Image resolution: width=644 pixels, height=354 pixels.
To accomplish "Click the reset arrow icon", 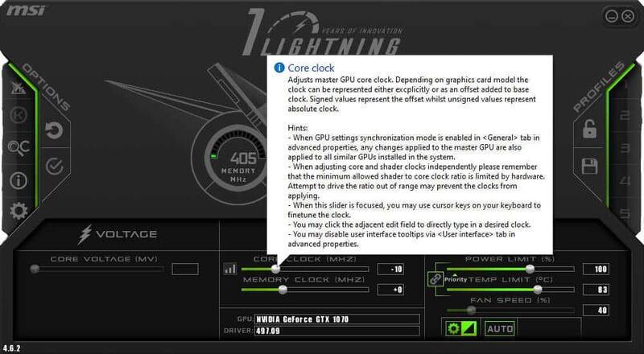I will [54, 130].
